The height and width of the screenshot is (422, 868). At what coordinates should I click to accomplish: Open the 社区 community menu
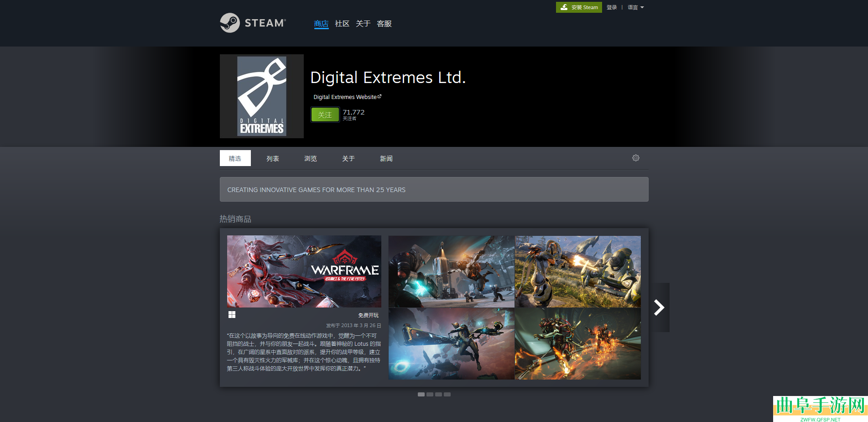[342, 24]
